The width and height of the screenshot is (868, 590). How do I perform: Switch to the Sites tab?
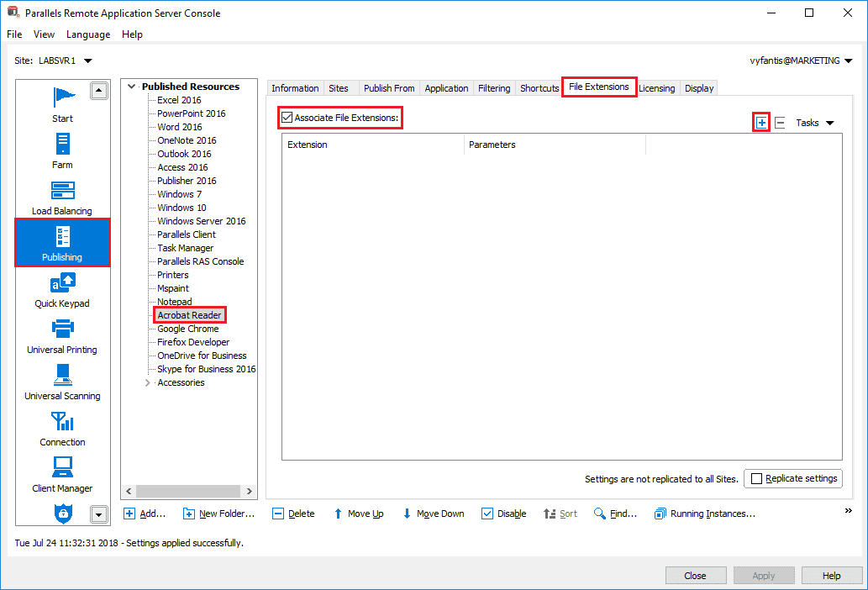(339, 88)
